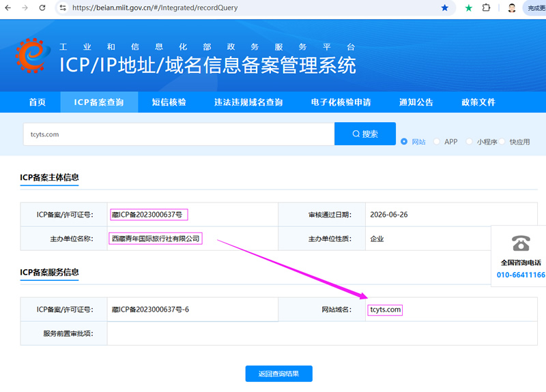546x392 pixels.
Task: Select the 快应用 radio button
Action: pyautogui.click(x=502, y=142)
